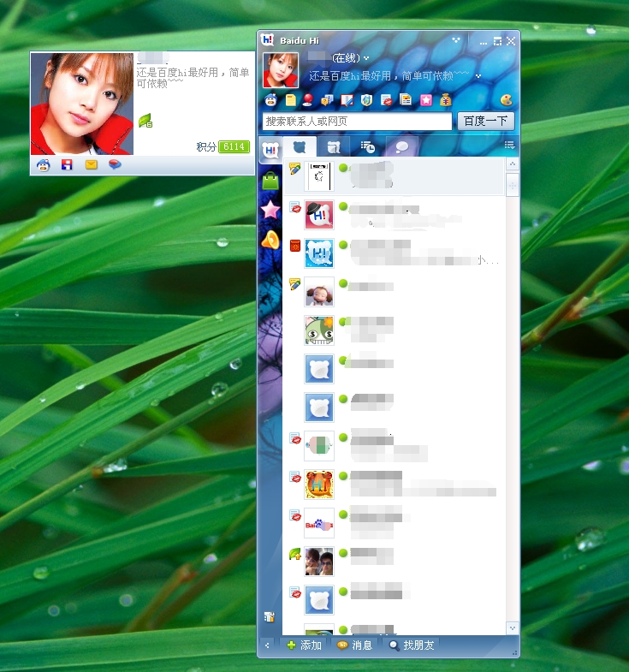Expand the signature dropdown arrow
629x672 pixels.
[x=478, y=76]
